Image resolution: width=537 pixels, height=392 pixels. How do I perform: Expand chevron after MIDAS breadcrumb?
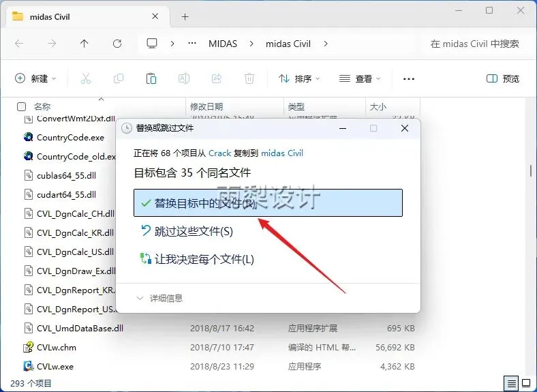(x=251, y=44)
